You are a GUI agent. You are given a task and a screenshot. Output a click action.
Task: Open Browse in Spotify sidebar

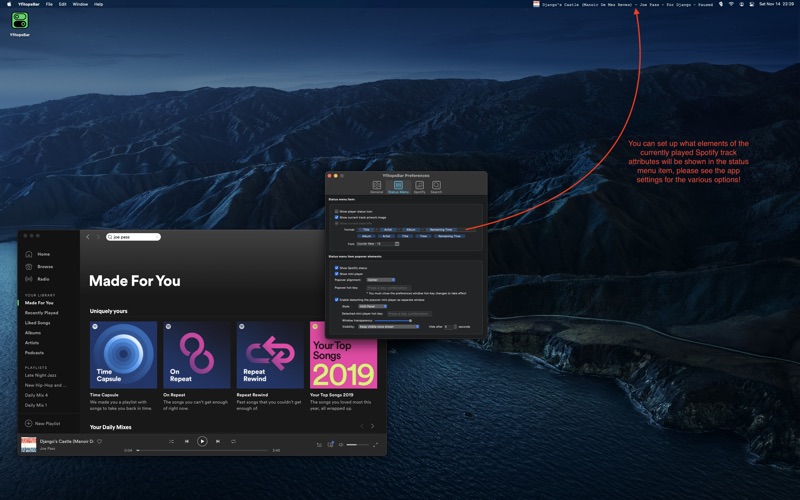pos(39,266)
